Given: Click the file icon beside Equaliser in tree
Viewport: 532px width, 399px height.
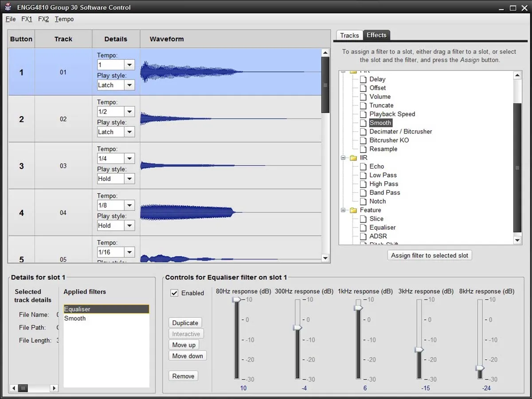Looking at the screenshot, I should pos(364,228).
